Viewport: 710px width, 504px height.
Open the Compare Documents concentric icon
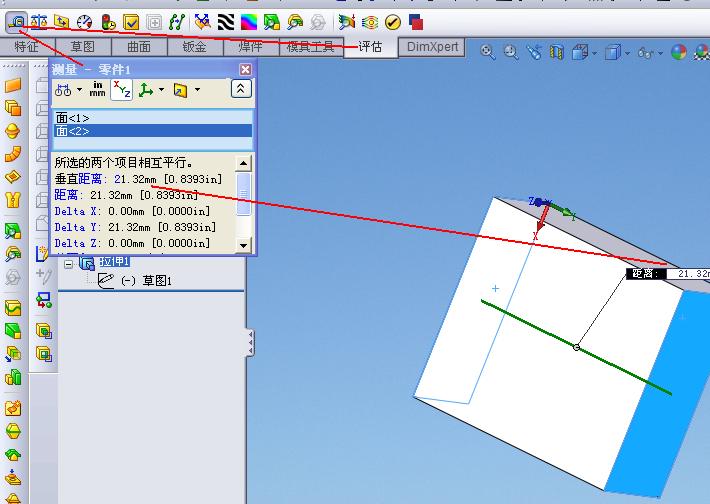370,22
